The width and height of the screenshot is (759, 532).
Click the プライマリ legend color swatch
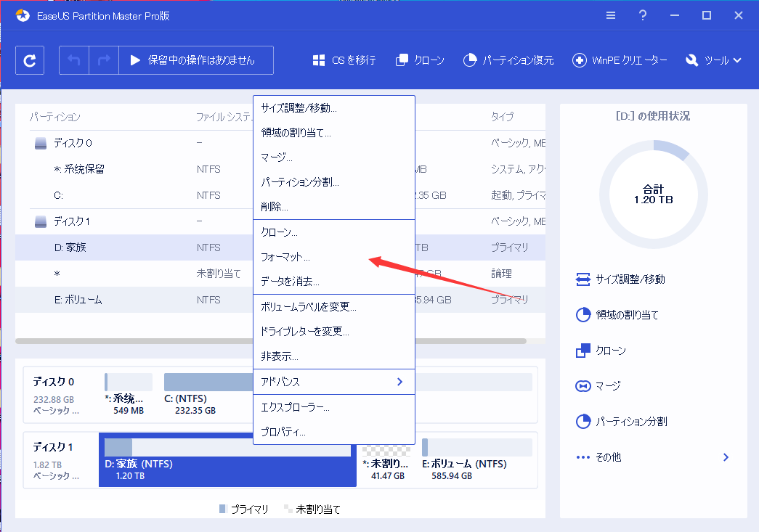[223, 509]
